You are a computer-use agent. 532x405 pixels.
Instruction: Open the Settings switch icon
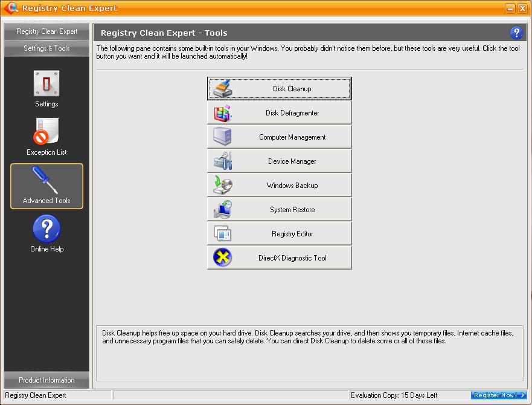(46, 83)
